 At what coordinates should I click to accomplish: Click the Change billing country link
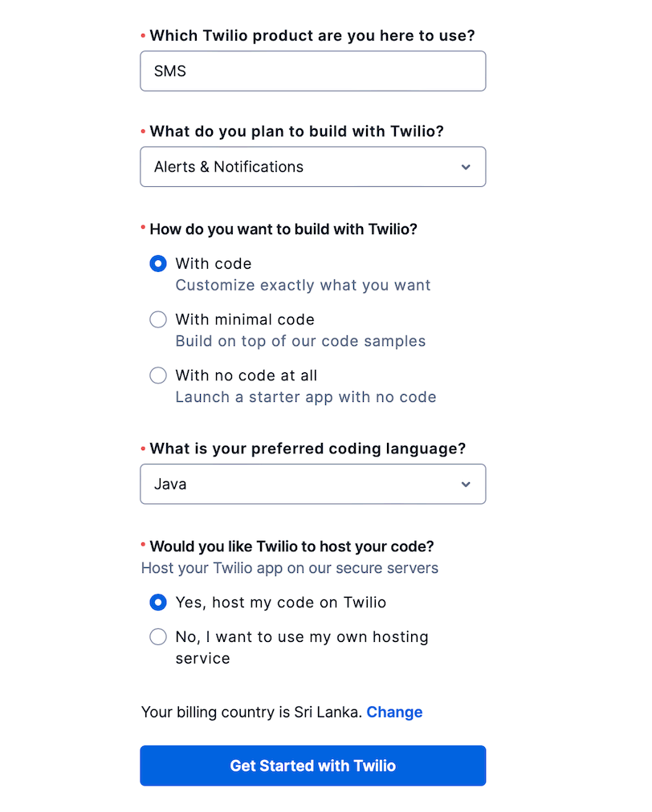tap(394, 712)
